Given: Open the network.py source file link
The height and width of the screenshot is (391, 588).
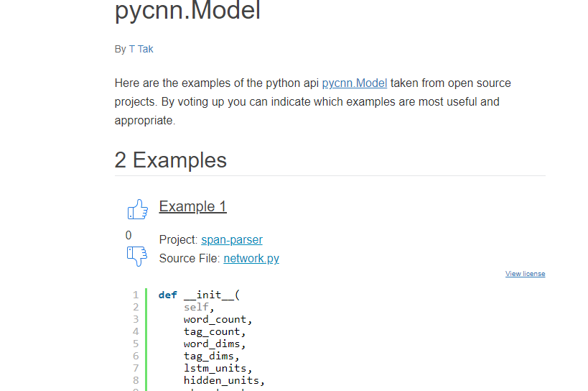Looking at the screenshot, I should [251, 259].
